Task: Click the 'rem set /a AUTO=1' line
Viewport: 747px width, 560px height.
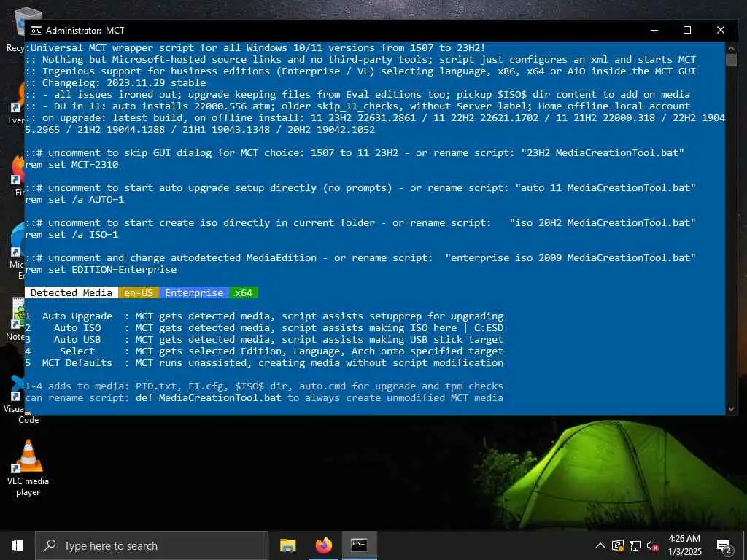Action: click(x=75, y=200)
